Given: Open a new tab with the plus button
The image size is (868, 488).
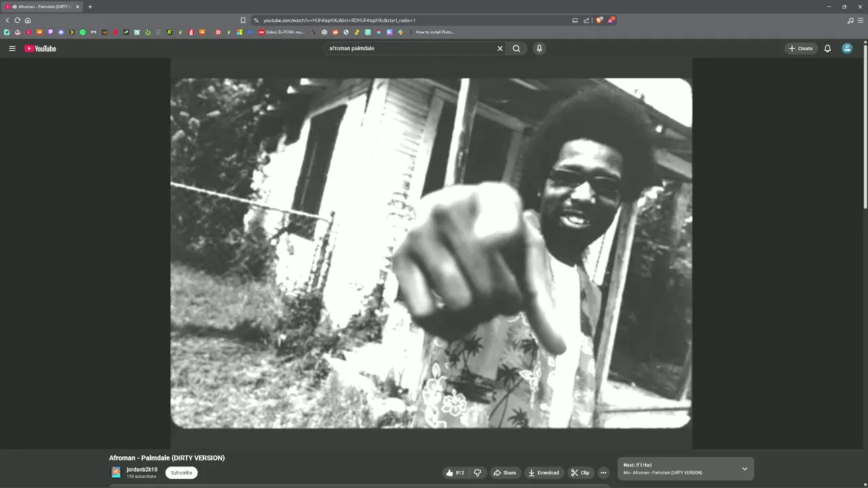Looking at the screenshot, I should point(90,7).
